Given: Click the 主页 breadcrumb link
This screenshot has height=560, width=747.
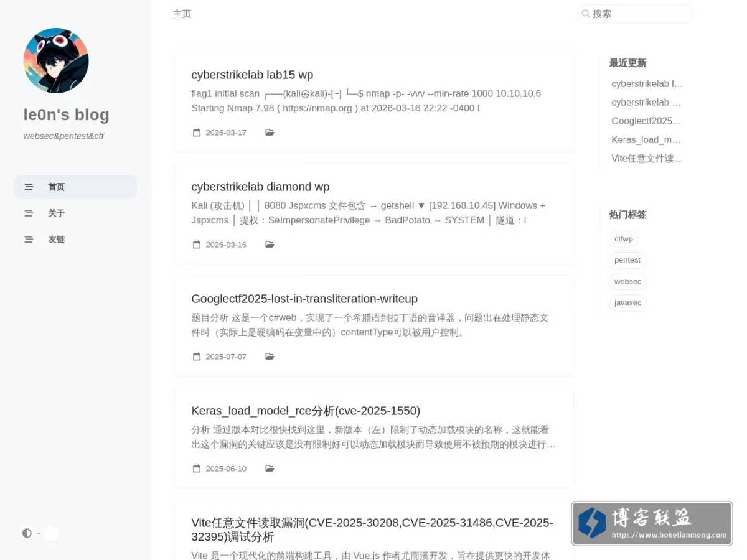Looking at the screenshot, I should pos(182,14).
